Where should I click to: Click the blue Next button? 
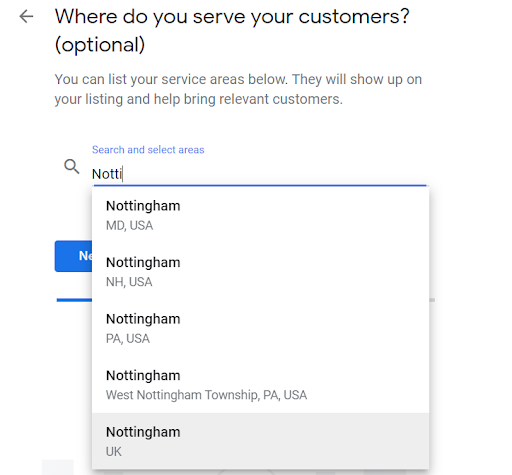pos(74,256)
